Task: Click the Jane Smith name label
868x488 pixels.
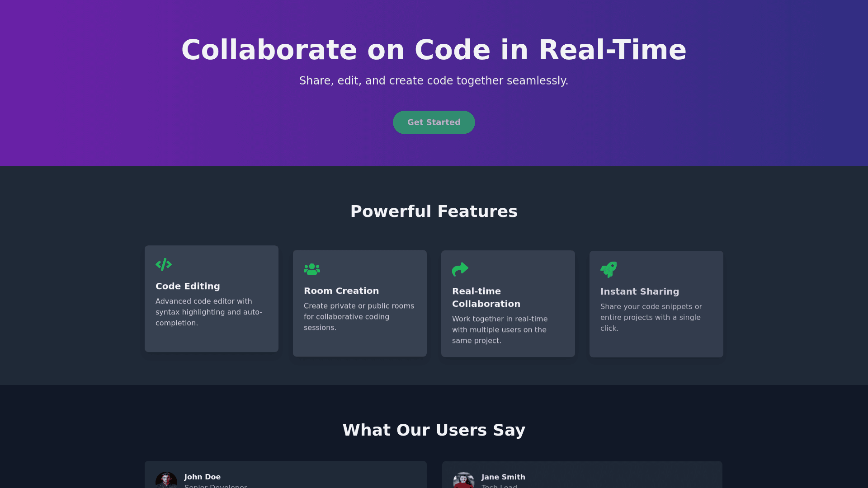Action: (503, 477)
